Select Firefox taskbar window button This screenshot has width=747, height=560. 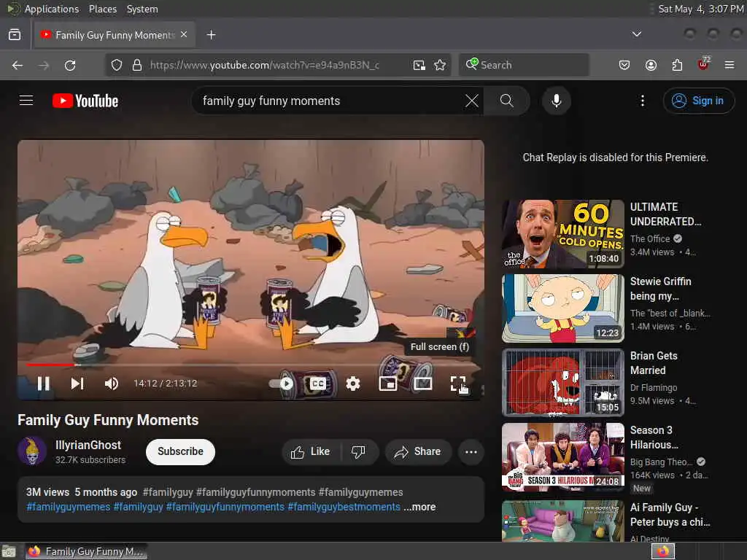coord(86,551)
